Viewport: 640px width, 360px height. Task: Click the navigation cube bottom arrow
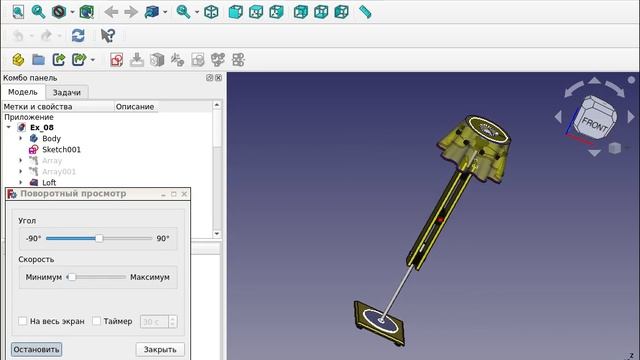pos(594,153)
